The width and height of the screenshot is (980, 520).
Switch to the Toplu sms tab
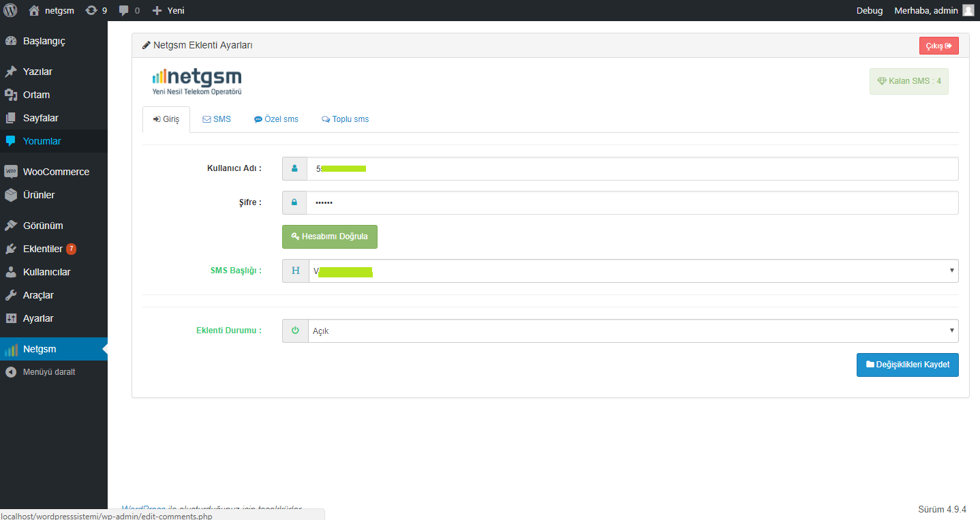tap(345, 119)
